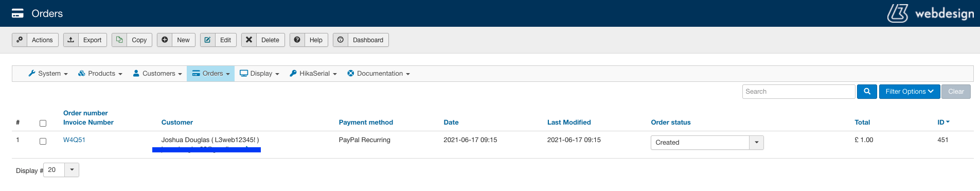Click the Copy toolbar icon

point(119,40)
